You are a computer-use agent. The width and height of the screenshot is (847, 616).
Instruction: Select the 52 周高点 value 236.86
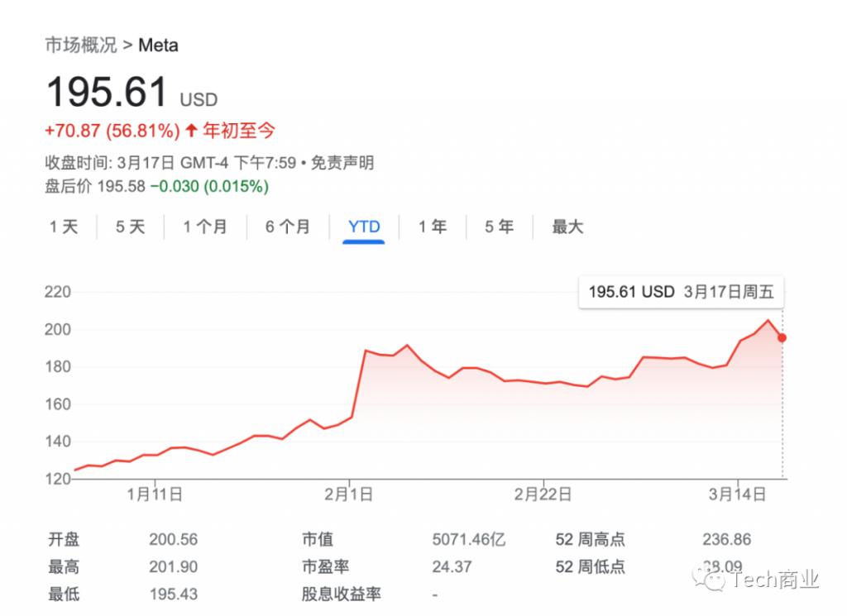coord(726,539)
